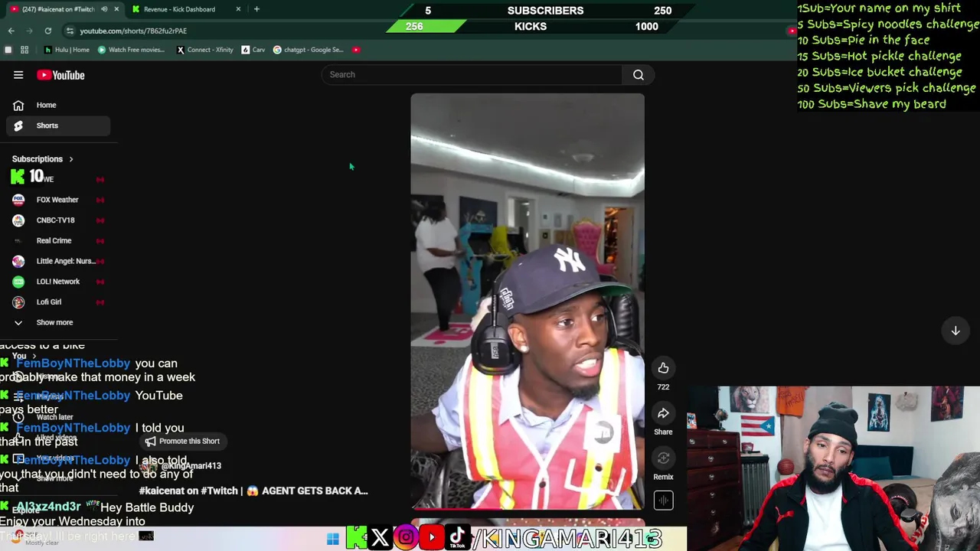Go to next Short with down arrow
The width and height of the screenshot is (980, 551).
click(955, 331)
